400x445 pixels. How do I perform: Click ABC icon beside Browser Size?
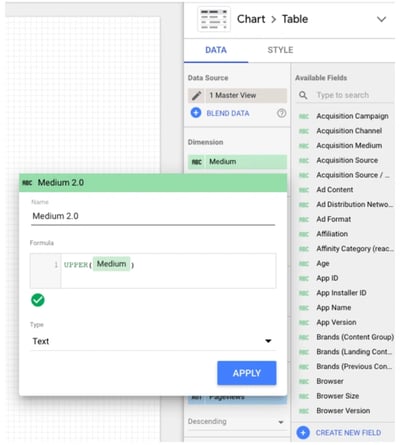pyautogui.click(x=304, y=396)
